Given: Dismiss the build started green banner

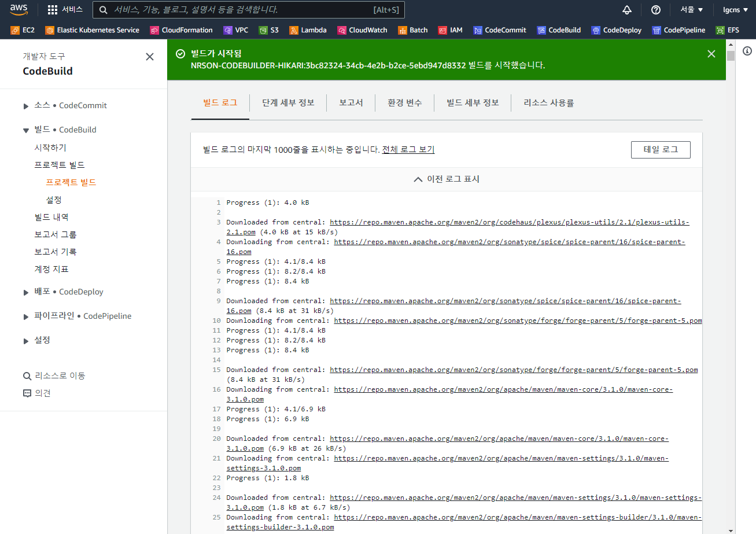Looking at the screenshot, I should [711, 54].
